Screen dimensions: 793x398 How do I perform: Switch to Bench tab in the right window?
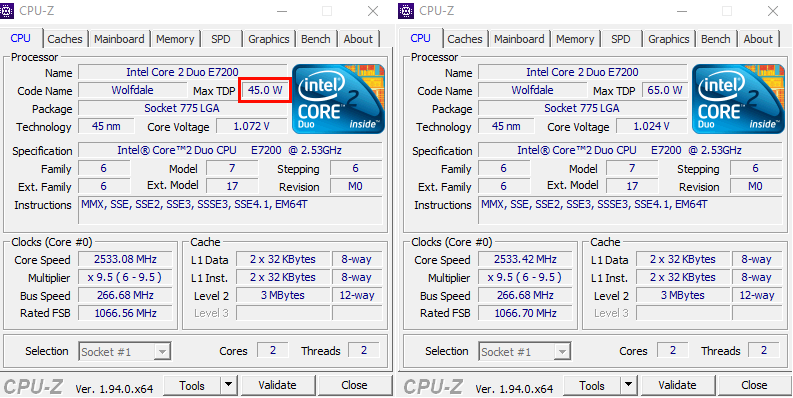point(716,39)
